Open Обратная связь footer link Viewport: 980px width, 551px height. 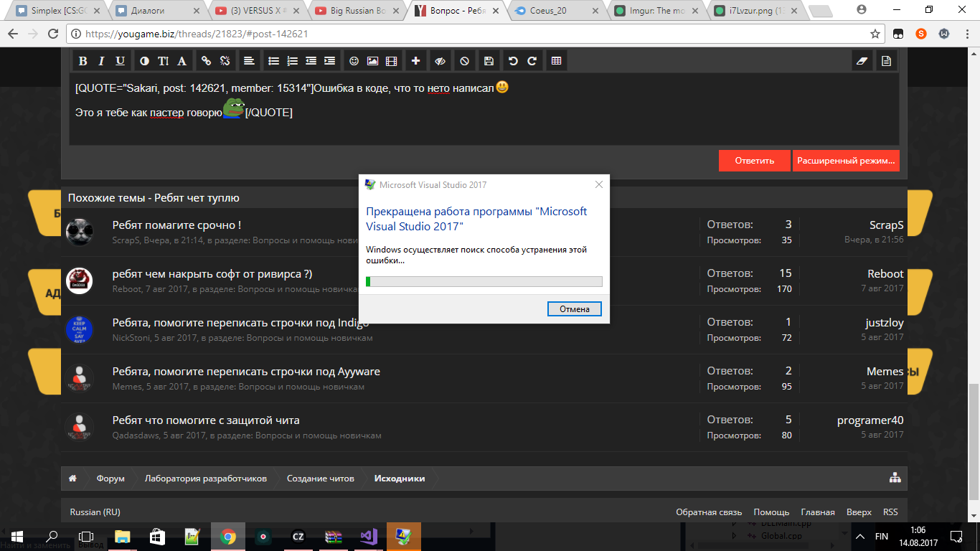click(x=709, y=512)
